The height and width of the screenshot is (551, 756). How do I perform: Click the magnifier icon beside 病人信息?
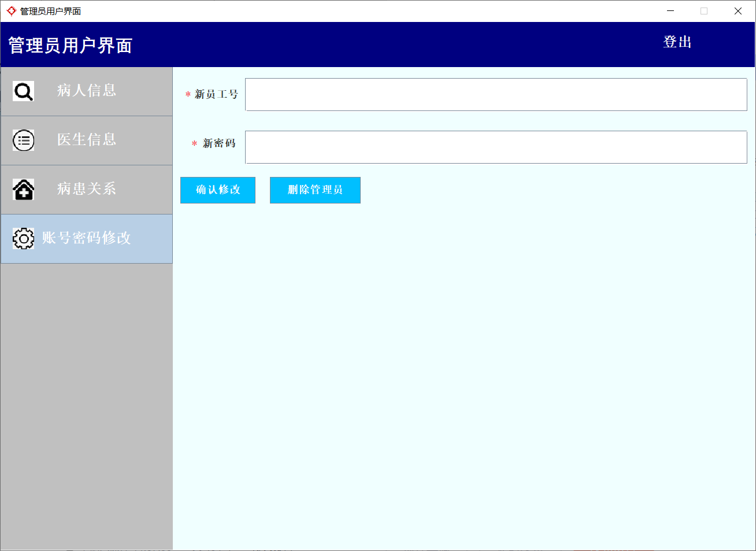point(24,91)
